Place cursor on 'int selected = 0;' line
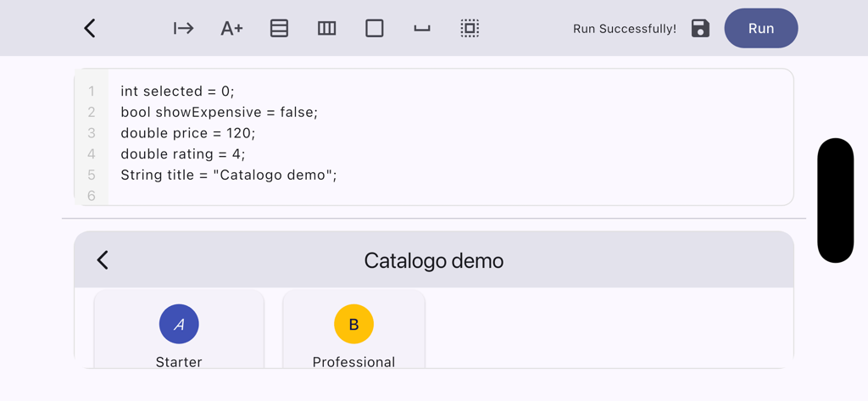Viewport: 868px width, 401px height. tap(178, 91)
